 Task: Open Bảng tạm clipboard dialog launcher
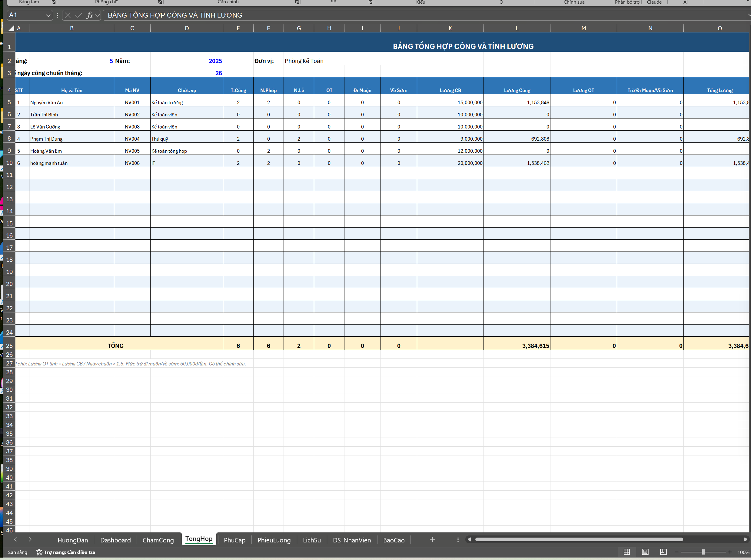[x=54, y=2]
